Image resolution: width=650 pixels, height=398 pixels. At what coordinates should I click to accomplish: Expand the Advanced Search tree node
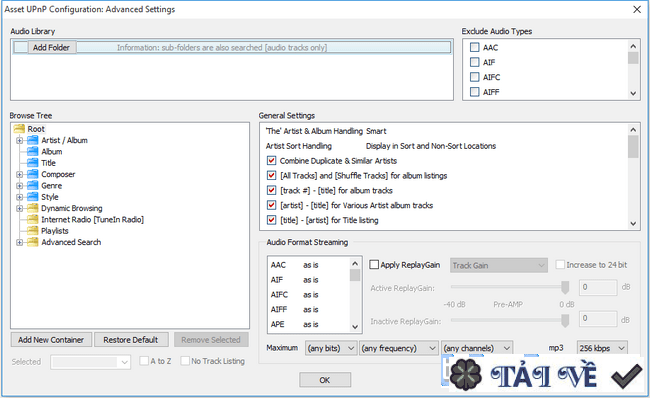click(x=19, y=243)
